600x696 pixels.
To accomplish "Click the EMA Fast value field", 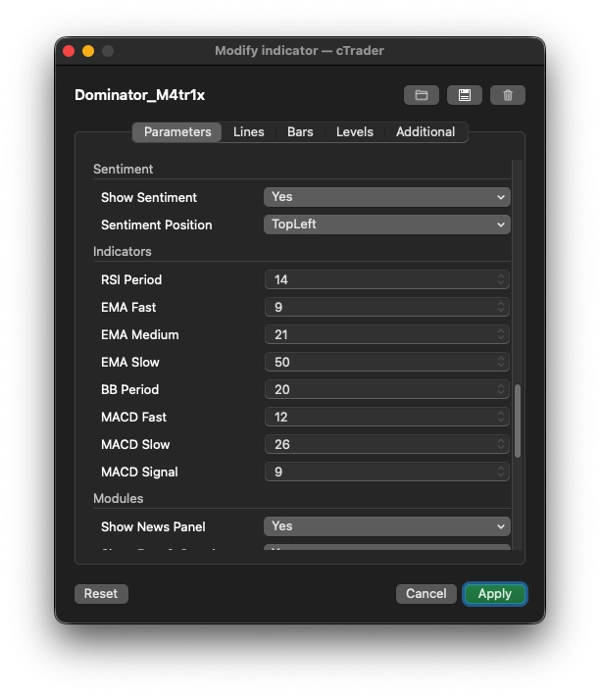I will (387, 307).
